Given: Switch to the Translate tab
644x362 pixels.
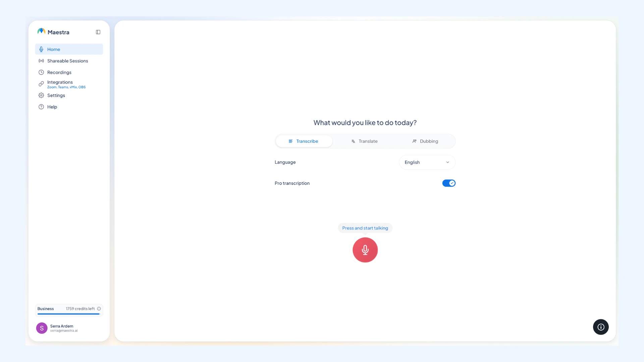Looking at the screenshot, I should point(365,141).
